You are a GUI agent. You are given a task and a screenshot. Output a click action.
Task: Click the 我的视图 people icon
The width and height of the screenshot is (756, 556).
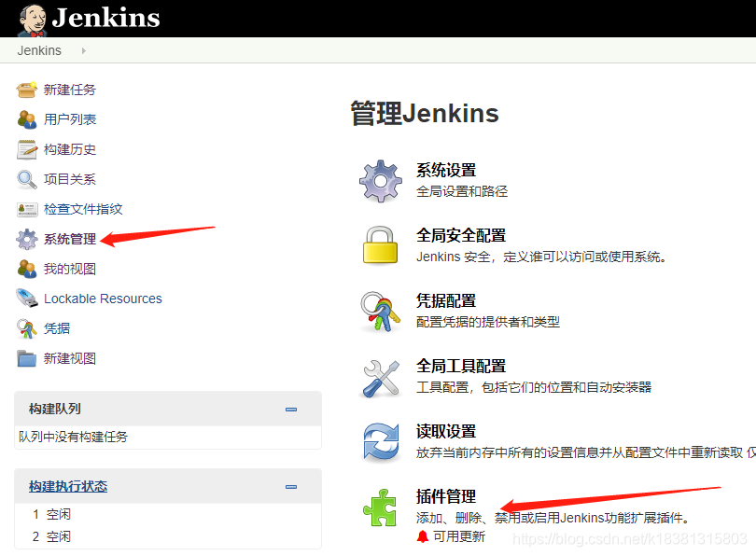tap(26, 269)
